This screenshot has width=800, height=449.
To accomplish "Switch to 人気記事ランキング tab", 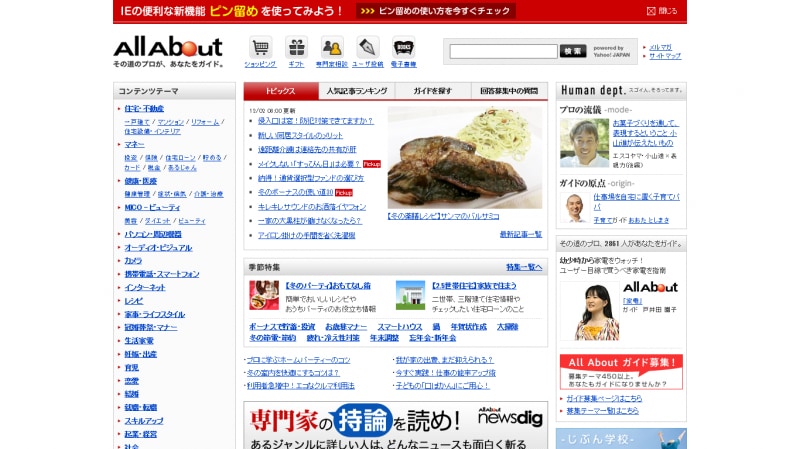I will [357, 91].
